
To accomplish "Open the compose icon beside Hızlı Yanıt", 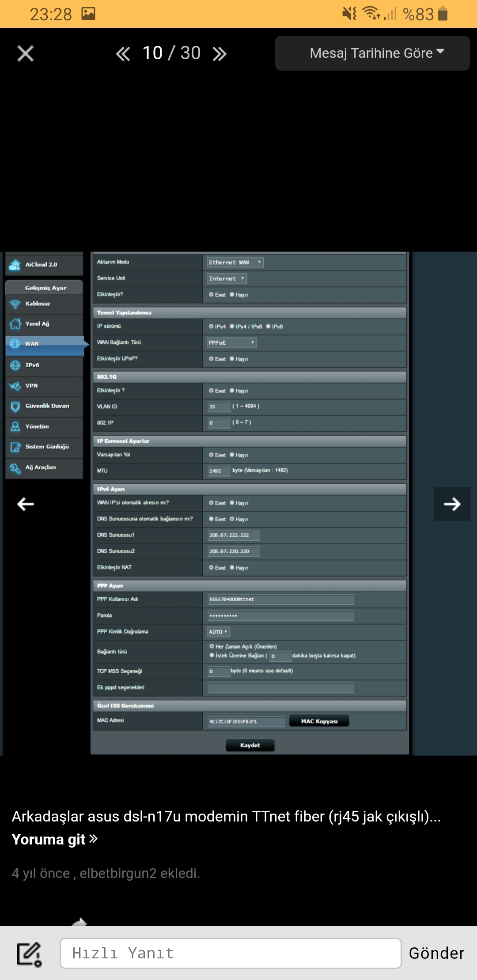I will click(x=29, y=954).
